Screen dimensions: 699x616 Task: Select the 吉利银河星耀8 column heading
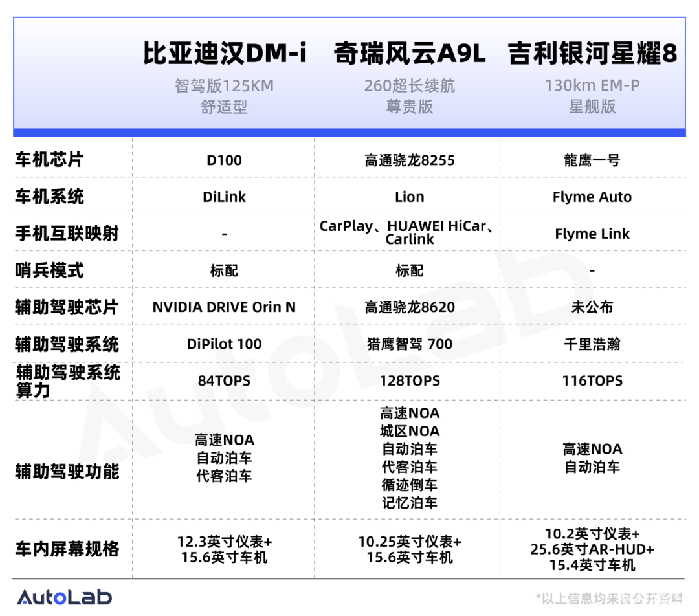pos(592,54)
